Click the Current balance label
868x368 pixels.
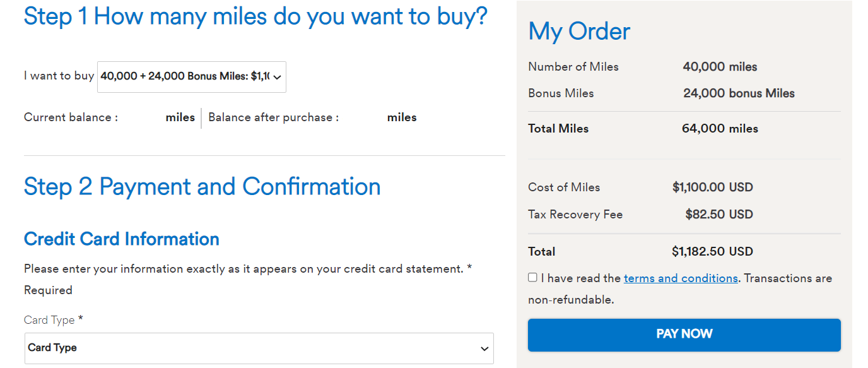coord(71,117)
